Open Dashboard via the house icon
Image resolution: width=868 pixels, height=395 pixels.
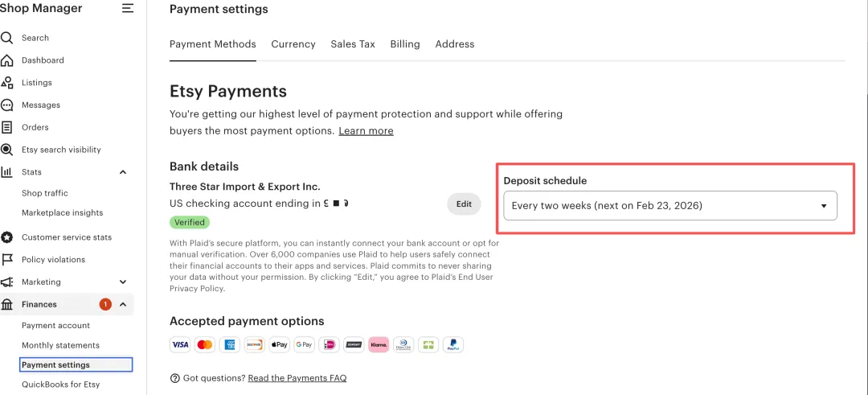(7, 60)
